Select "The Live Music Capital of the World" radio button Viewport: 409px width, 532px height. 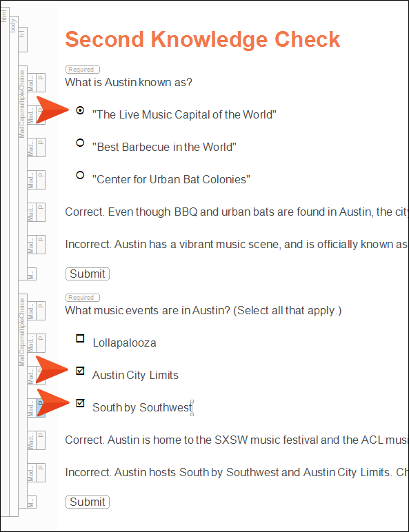(x=80, y=110)
